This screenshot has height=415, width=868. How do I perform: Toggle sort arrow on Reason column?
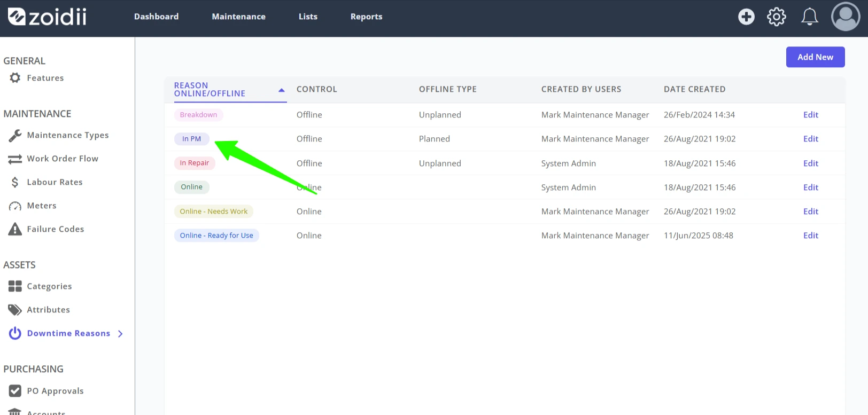click(282, 90)
